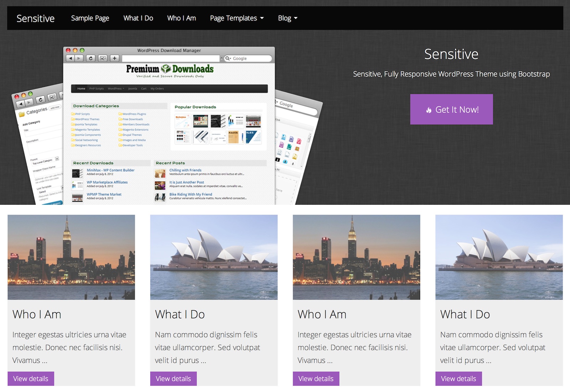Open the first card's New York skyline thumbnail
This screenshot has height=392, width=570.
click(x=71, y=257)
